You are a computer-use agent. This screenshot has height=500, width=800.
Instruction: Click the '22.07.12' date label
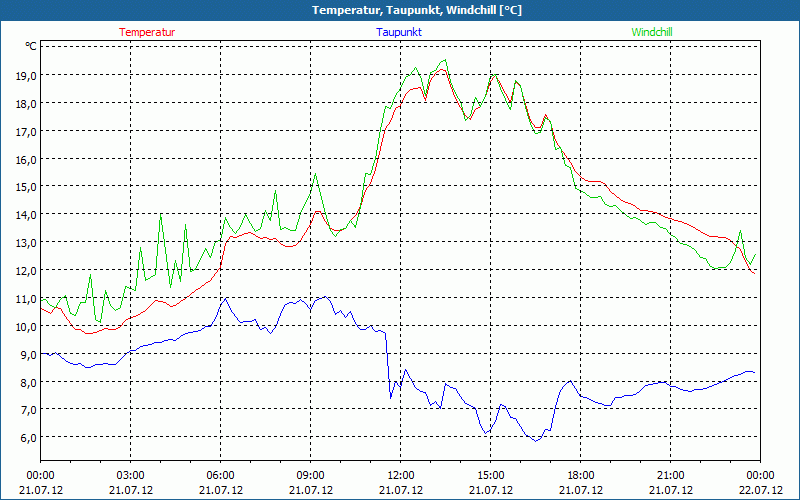point(760,490)
